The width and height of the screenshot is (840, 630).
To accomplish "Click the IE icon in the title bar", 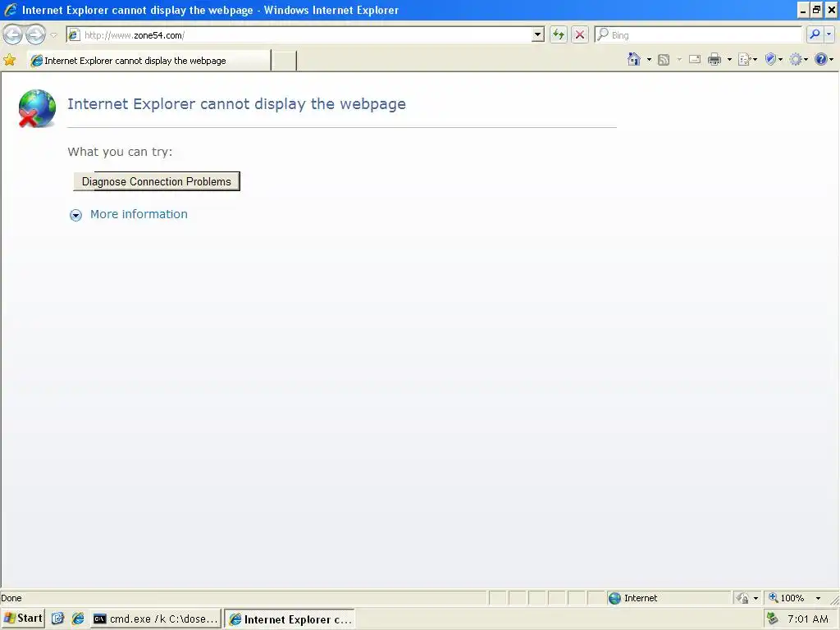I will 10,10.
